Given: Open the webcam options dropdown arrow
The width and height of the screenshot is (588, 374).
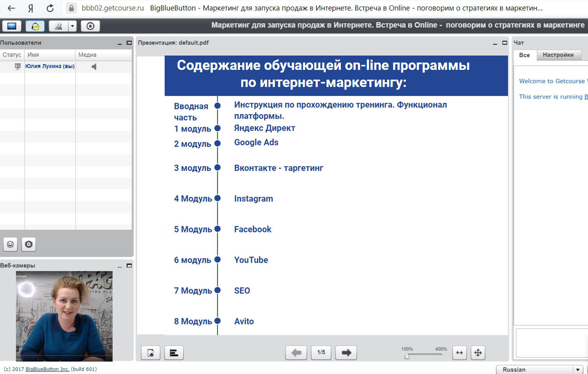Looking at the screenshot, I should point(72,26).
